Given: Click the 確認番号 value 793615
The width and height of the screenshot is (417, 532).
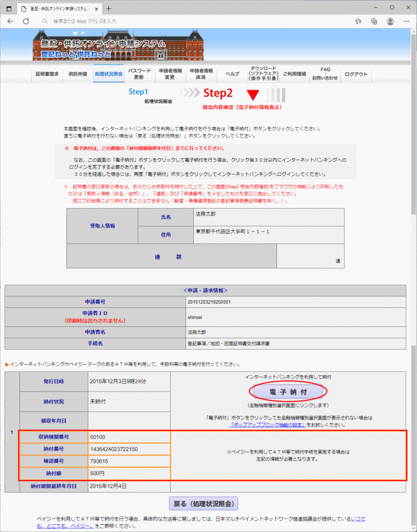Looking at the screenshot, I should coord(99,461).
